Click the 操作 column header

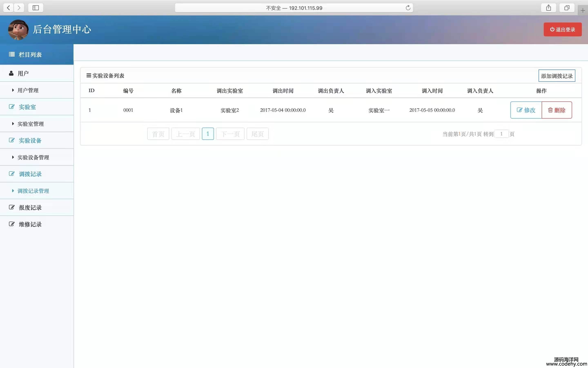coord(541,91)
